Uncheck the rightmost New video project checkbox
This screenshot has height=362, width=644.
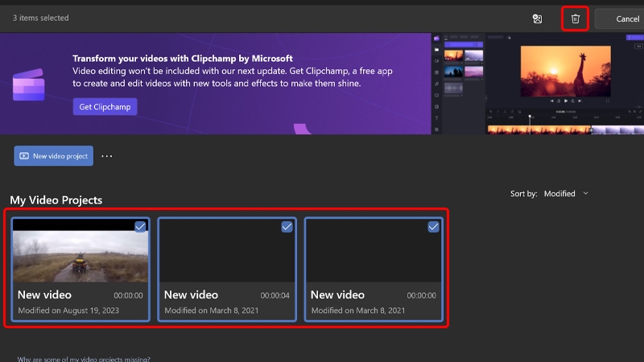pyautogui.click(x=433, y=227)
